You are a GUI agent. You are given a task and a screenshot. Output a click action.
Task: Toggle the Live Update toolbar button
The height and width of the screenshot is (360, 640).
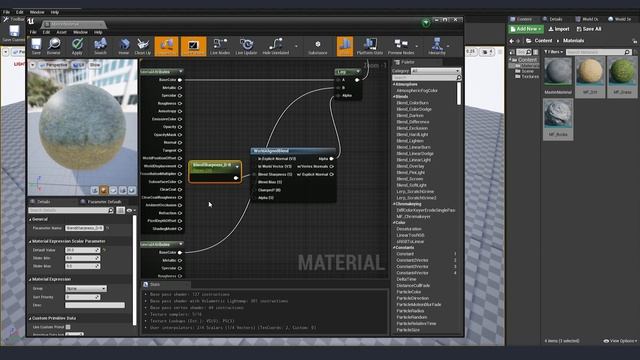coord(246,46)
